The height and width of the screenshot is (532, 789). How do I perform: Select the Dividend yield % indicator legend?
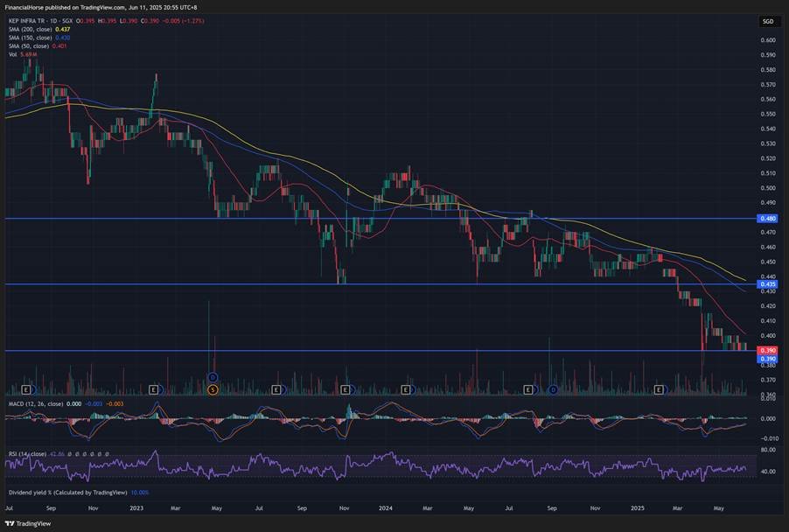click(67, 493)
